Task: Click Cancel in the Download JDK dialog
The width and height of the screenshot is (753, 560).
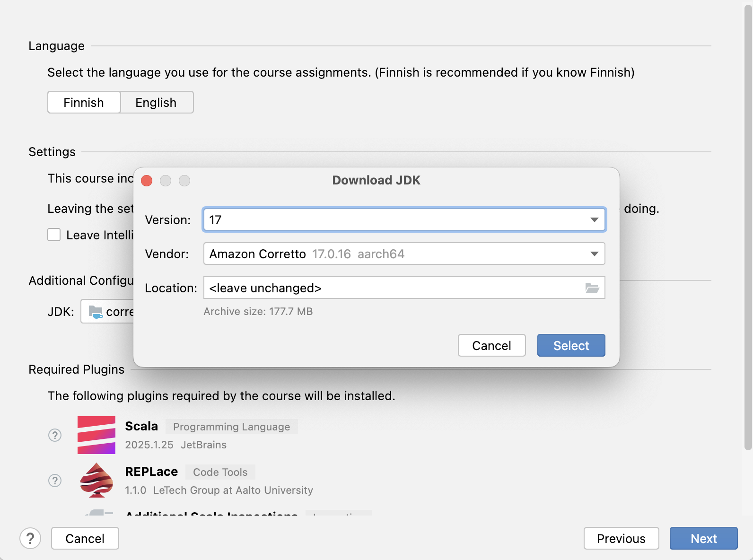Action: (491, 346)
